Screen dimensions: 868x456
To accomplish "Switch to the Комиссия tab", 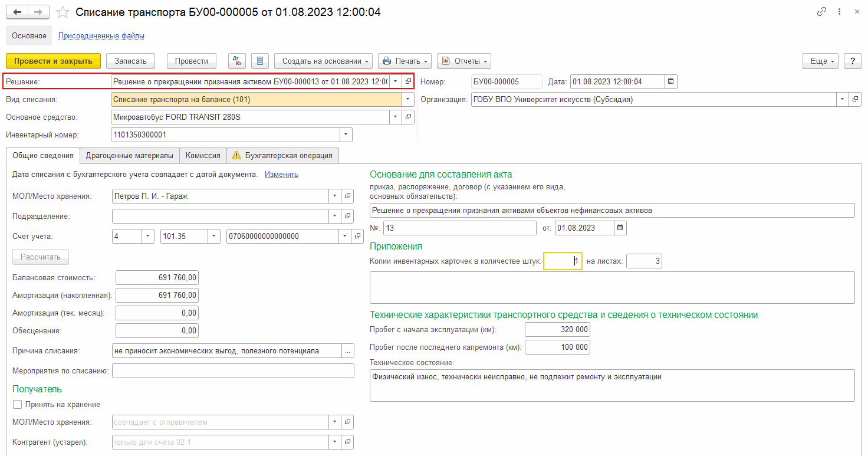I will 203,155.
